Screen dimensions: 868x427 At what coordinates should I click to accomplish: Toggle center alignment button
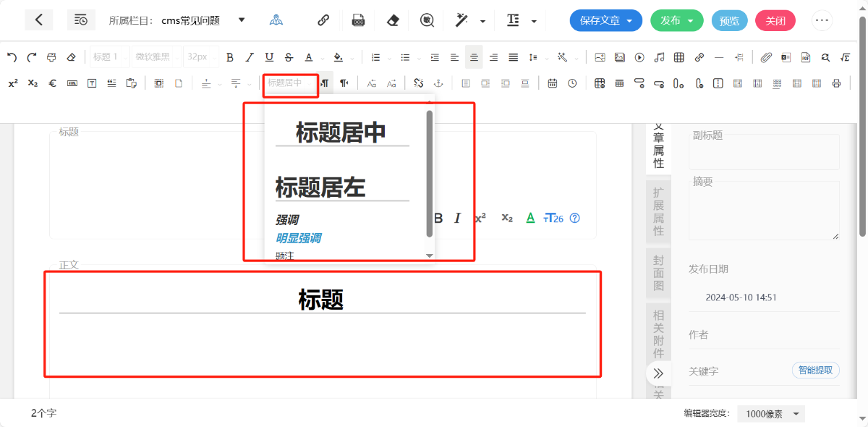click(x=474, y=57)
